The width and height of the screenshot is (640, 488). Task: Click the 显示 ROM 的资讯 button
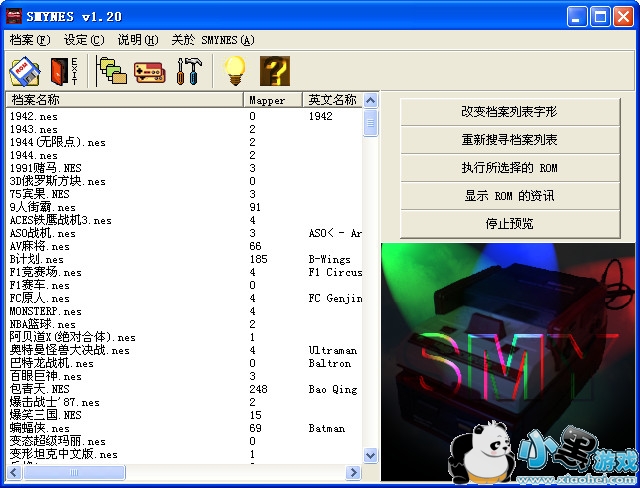pos(510,196)
